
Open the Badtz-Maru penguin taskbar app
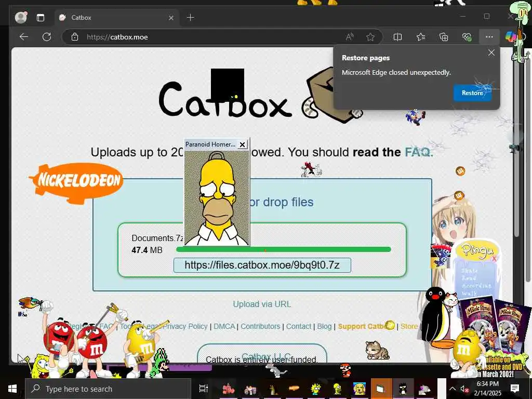click(x=403, y=389)
